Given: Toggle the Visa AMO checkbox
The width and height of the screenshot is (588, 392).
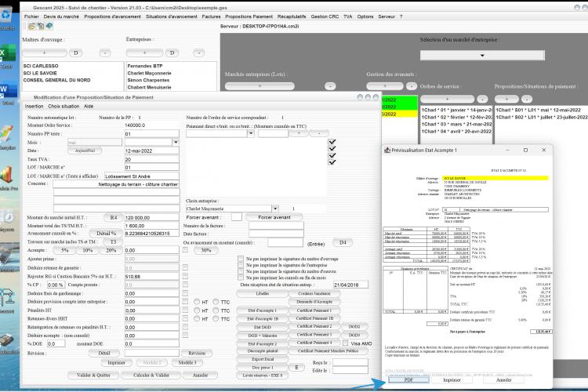Looking at the screenshot, I should point(345,343).
